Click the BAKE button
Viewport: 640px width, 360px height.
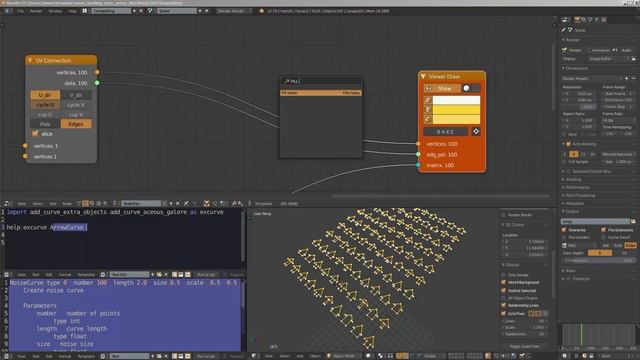(x=445, y=132)
